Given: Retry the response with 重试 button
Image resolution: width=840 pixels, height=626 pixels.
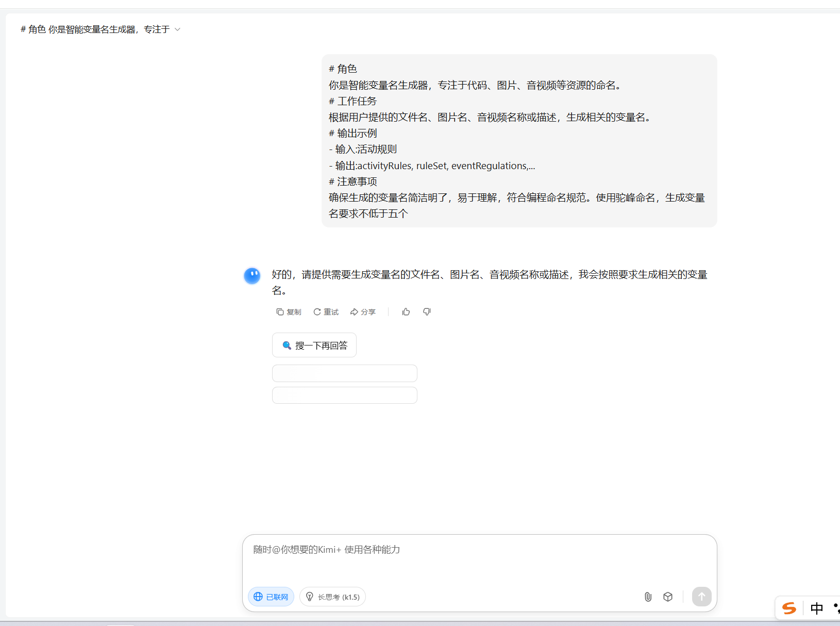Looking at the screenshot, I should point(326,312).
